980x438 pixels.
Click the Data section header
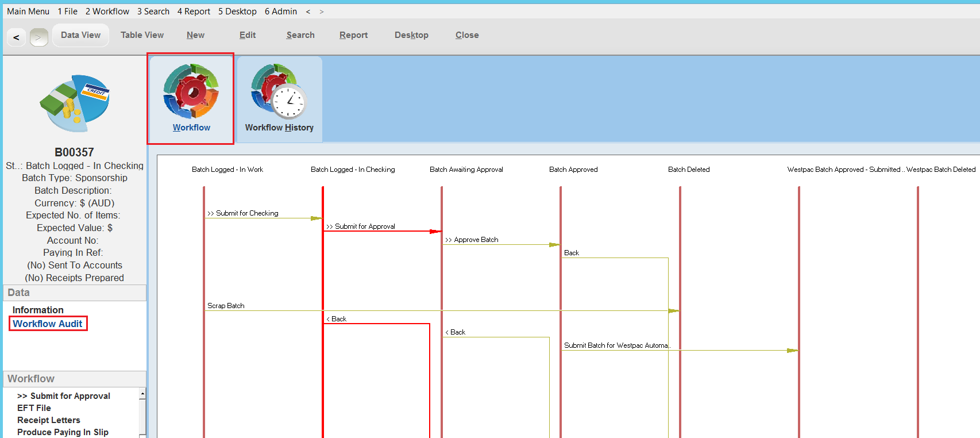coord(75,293)
